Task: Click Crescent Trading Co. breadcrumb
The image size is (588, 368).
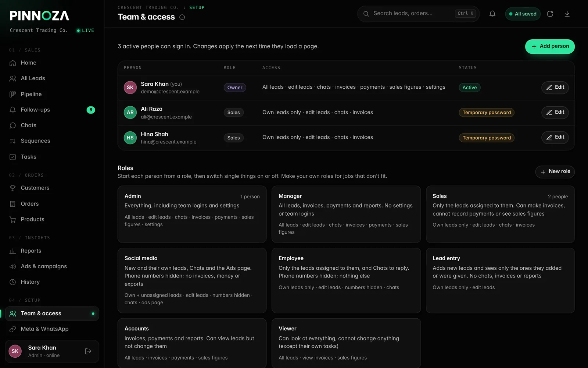Action: click(x=148, y=7)
